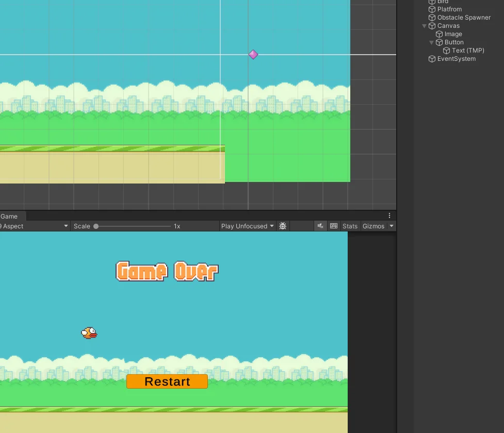The height and width of the screenshot is (433, 504).
Task: Click the pink diamond handle in Scene view
Action: [253, 55]
